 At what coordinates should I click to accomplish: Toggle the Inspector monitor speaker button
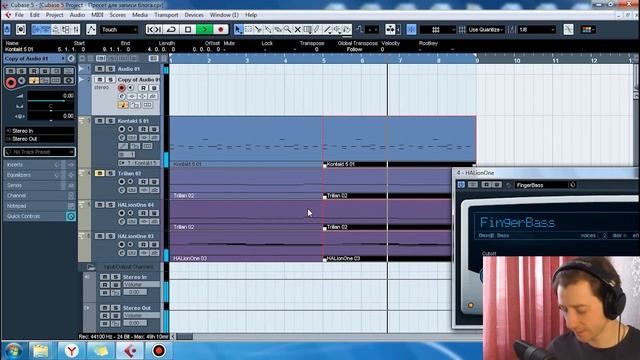22,81
